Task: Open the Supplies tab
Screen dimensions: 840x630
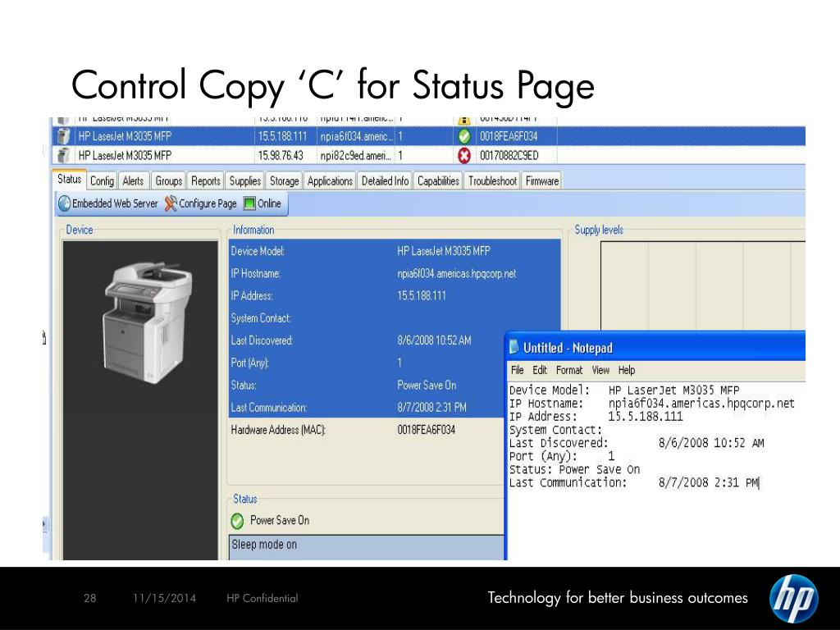Action: point(244,181)
